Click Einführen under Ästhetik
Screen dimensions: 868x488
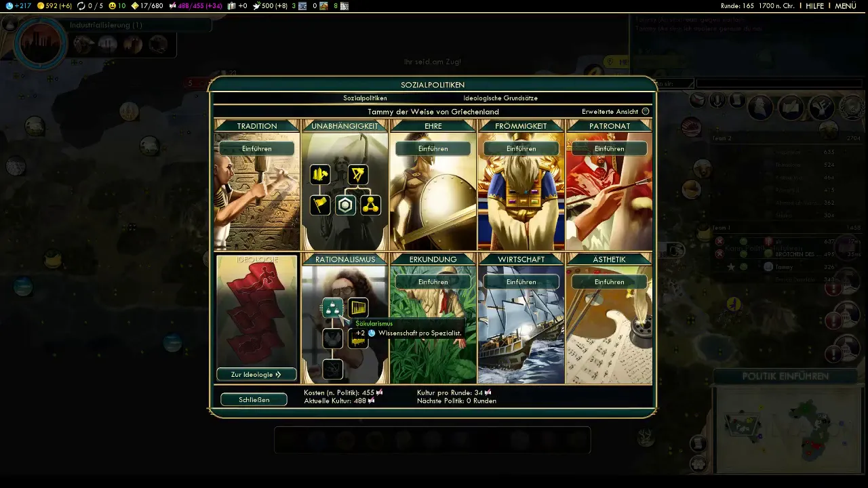tap(609, 282)
